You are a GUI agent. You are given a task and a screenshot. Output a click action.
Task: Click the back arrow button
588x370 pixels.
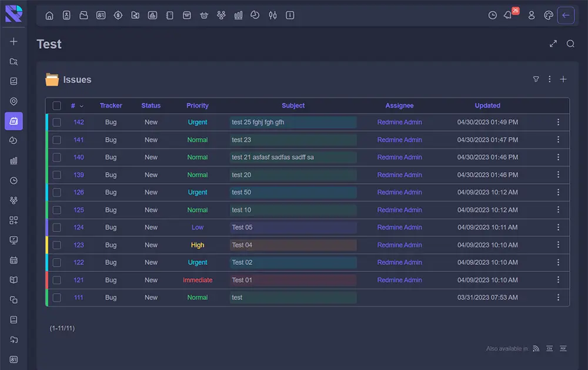click(566, 15)
